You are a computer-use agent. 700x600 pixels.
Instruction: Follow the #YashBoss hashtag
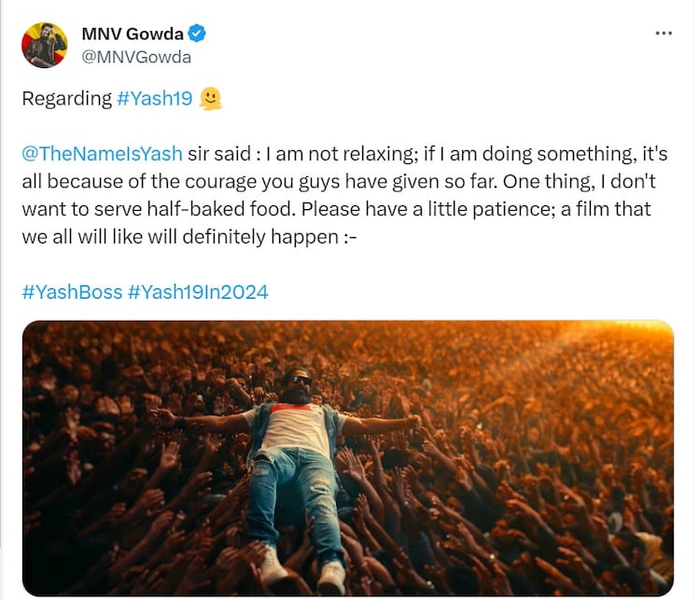click(x=72, y=292)
